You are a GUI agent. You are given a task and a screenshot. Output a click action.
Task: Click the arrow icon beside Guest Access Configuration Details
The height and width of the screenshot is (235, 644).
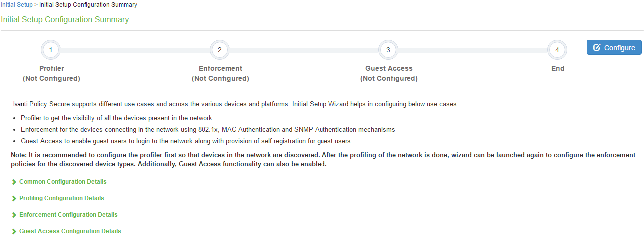point(14,231)
